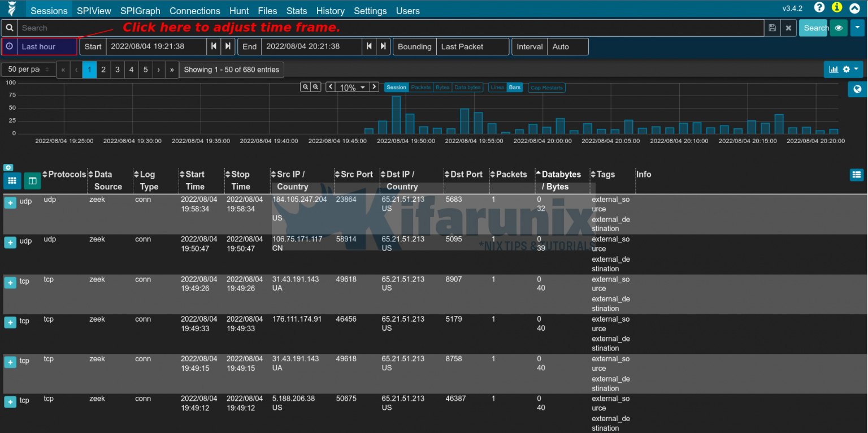Click the yellow info icon in the header
868x433 pixels.
[x=837, y=8]
